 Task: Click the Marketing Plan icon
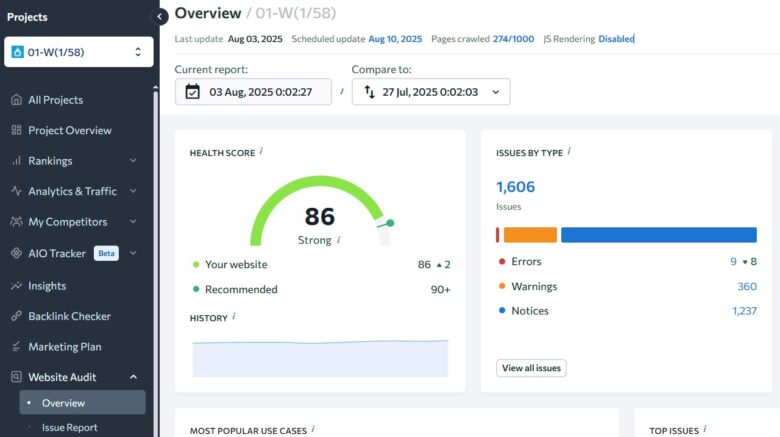[x=16, y=347]
